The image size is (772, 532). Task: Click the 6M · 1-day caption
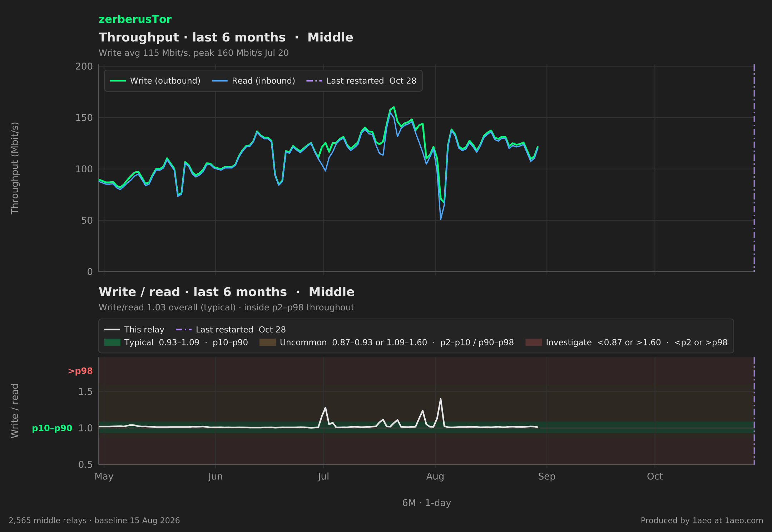pos(427,503)
